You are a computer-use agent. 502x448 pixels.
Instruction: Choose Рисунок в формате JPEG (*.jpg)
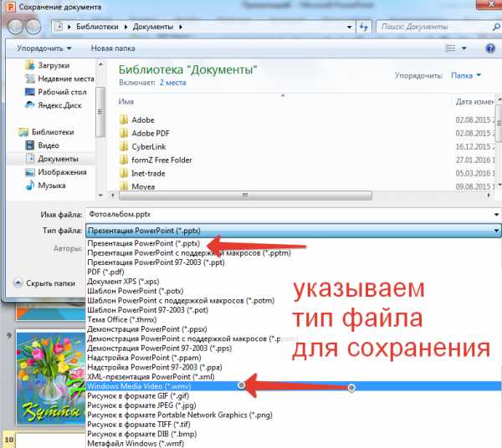(141, 405)
